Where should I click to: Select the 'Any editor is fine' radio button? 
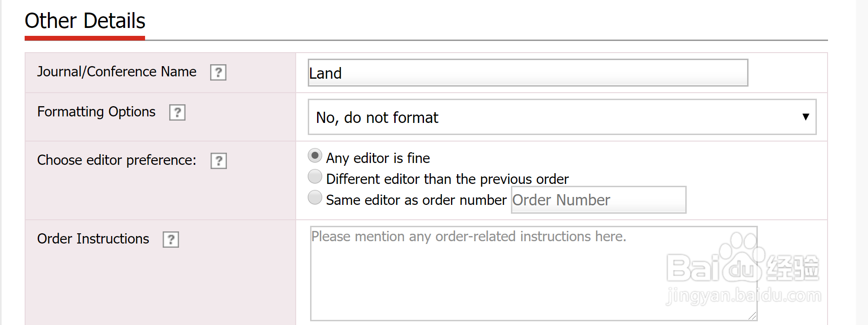(x=315, y=156)
